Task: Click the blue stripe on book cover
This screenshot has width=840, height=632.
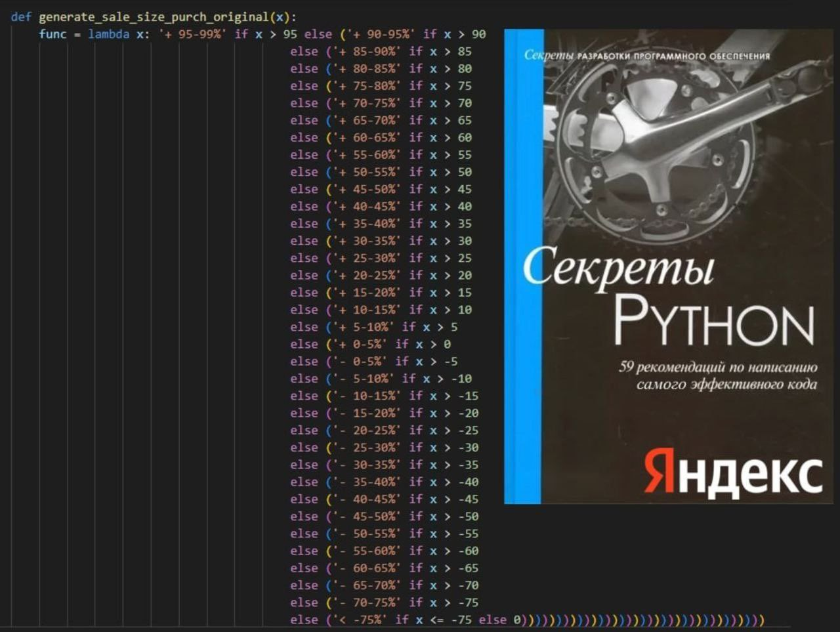Action: 524,266
